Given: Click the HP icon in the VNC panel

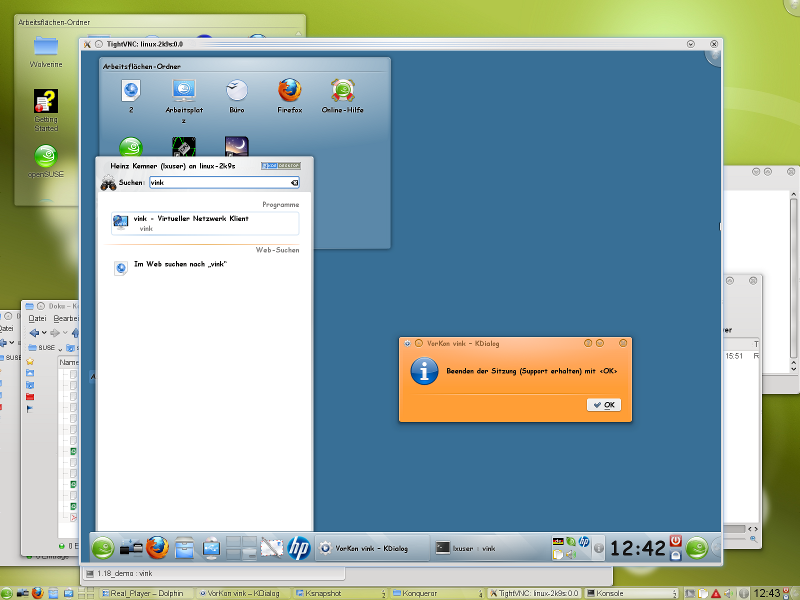Looking at the screenshot, I should pyautogui.click(x=298, y=547).
